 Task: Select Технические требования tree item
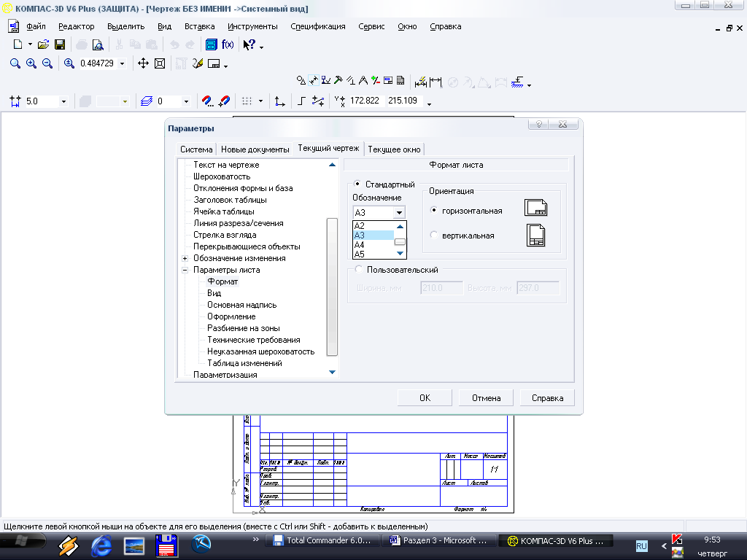tap(253, 340)
